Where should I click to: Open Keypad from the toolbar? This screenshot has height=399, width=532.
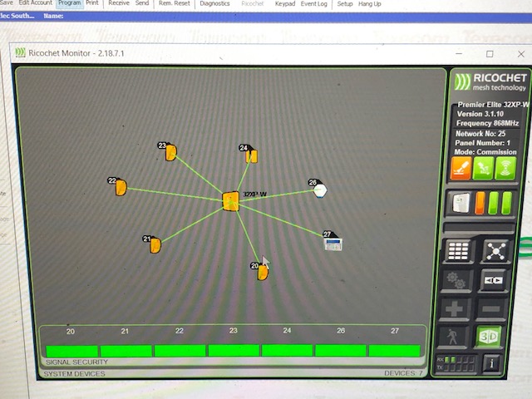pos(285,3)
